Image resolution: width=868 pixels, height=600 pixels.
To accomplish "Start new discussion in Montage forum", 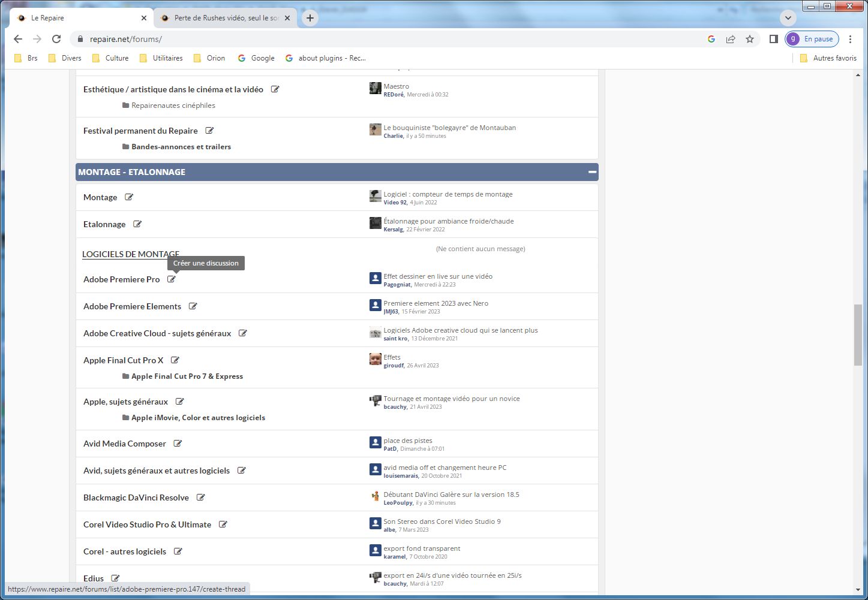I will click(129, 197).
